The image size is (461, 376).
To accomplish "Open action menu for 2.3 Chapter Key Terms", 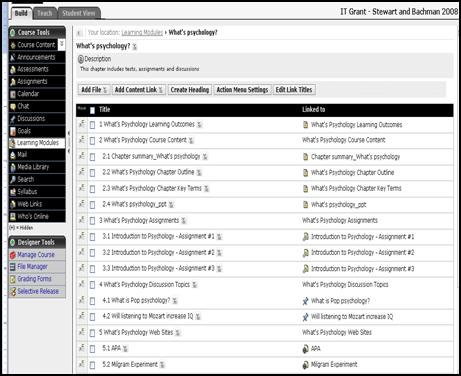I will (207, 189).
